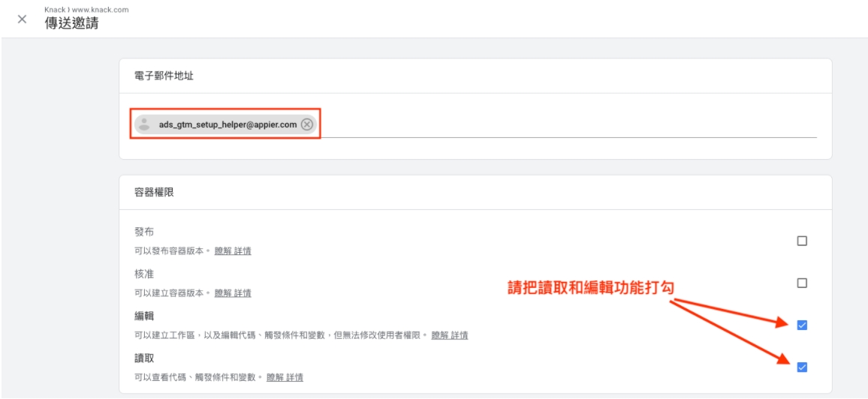Click the 傳送邀請 page title
The height and width of the screenshot is (399, 868).
71,23
